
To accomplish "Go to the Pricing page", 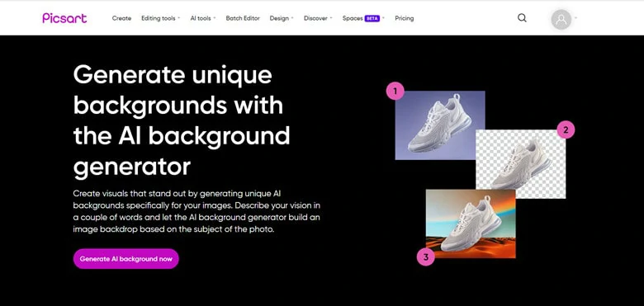I will click(404, 18).
